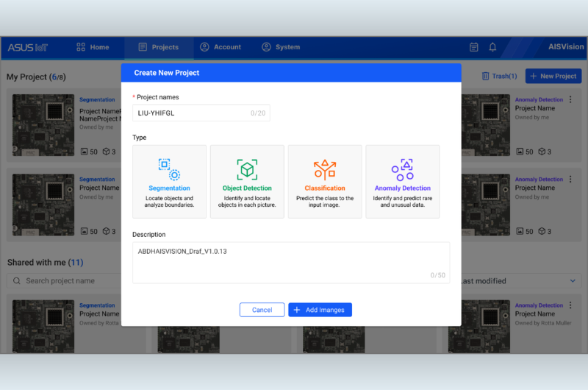Viewport: 588px width, 390px height.
Task: Click the Add Images button
Action: (x=320, y=310)
